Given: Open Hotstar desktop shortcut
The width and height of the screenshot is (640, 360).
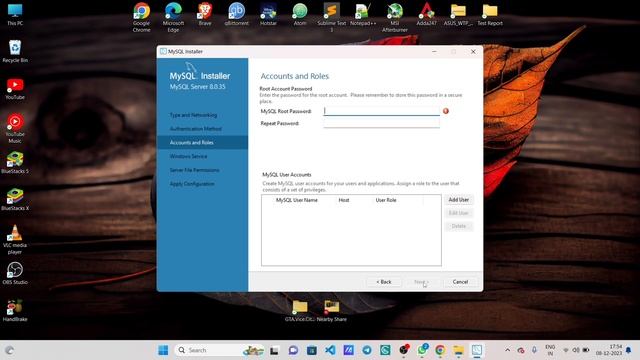Looking at the screenshot, I should [x=268, y=14].
